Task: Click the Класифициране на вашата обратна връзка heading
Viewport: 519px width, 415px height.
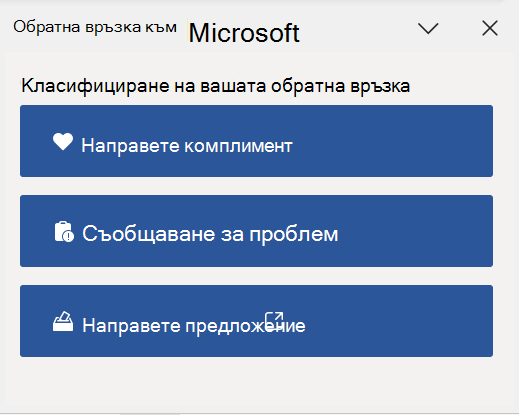Action: click(216, 86)
